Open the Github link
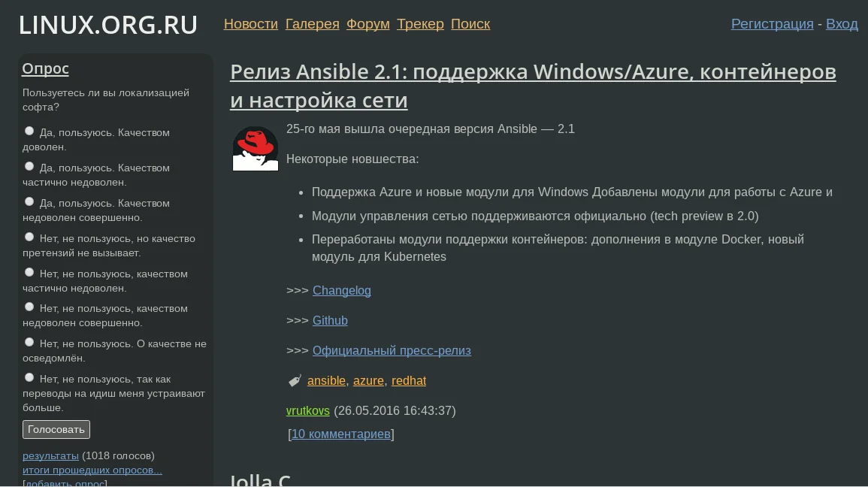Screen dimensions: 868x487 click(x=330, y=320)
